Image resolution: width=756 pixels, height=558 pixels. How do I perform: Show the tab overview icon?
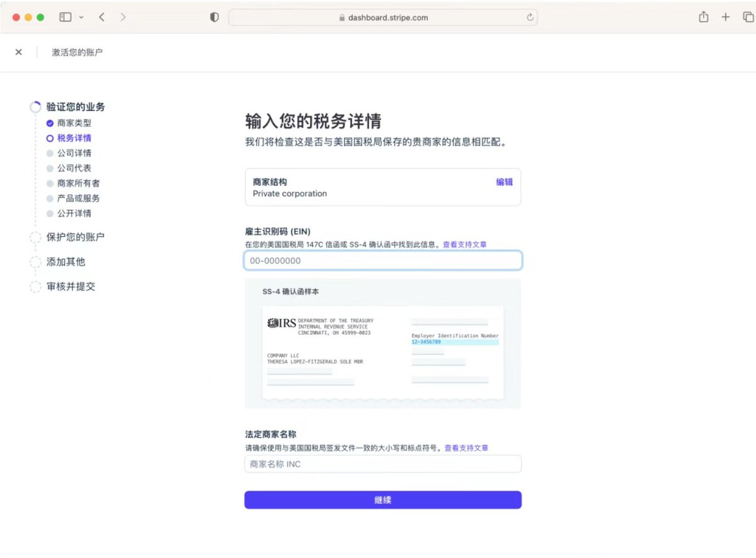tap(748, 18)
